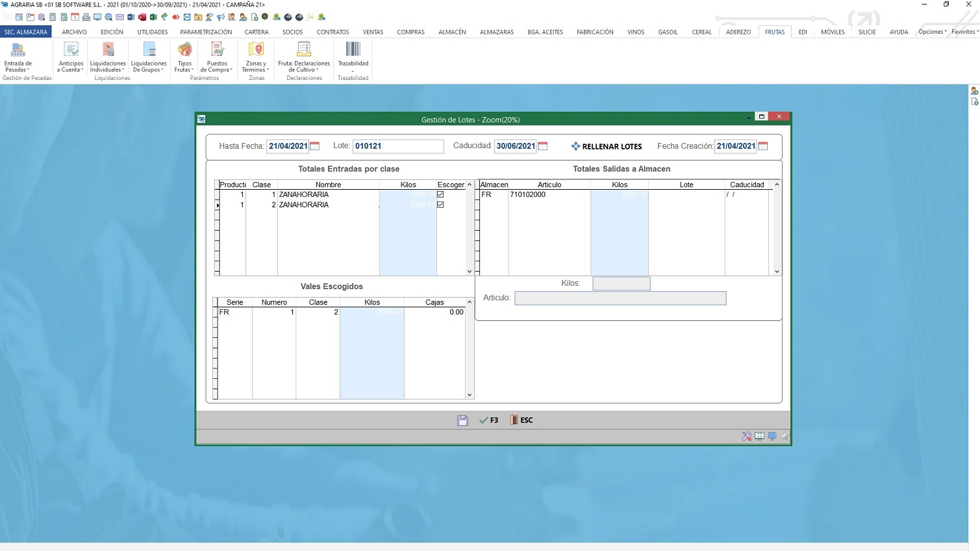
Task: Launch Excel export icon in quick toolbar
Action: click(x=153, y=17)
